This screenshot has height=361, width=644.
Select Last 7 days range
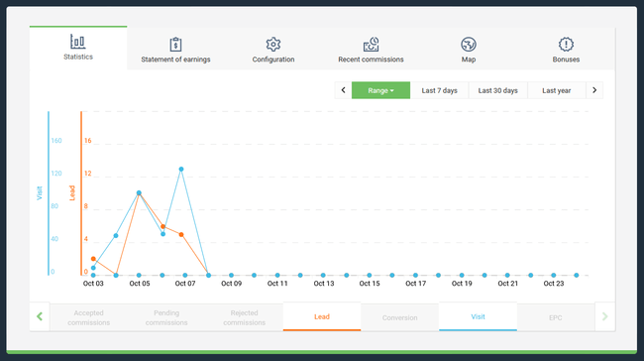[439, 90]
